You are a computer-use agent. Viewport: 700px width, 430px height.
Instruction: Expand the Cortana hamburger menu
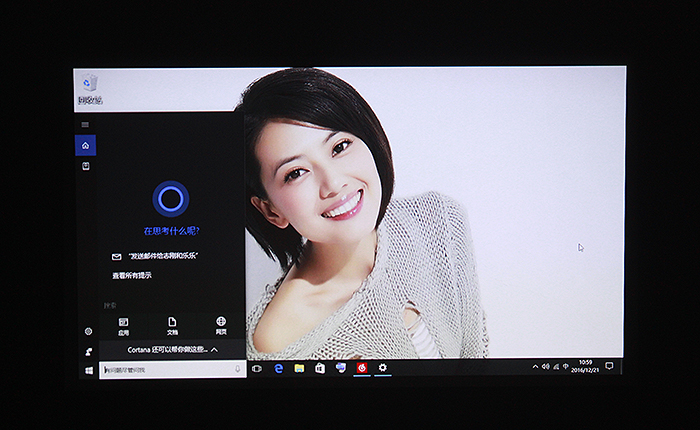pyautogui.click(x=86, y=125)
